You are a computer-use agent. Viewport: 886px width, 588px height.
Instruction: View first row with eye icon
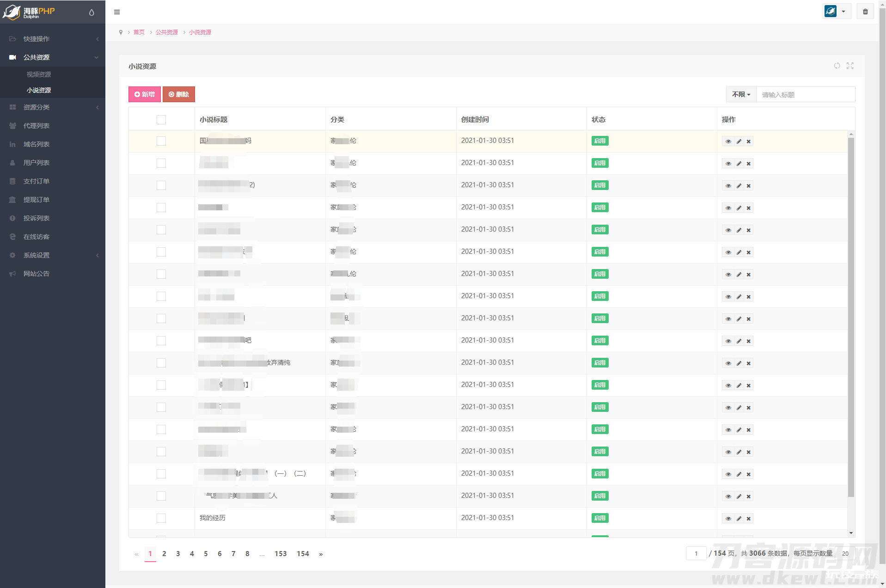pyautogui.click(x=728, y=141)
